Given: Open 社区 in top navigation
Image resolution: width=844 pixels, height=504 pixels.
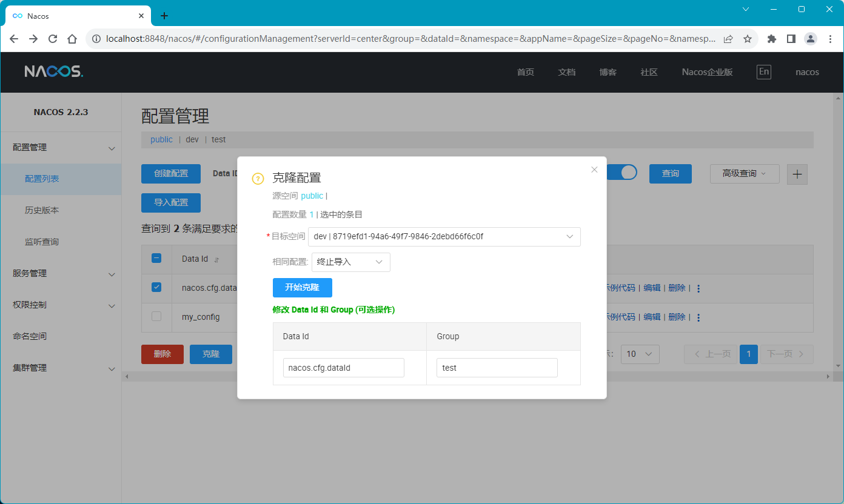Looking at the screenshot, I should [x=649, y=72].
